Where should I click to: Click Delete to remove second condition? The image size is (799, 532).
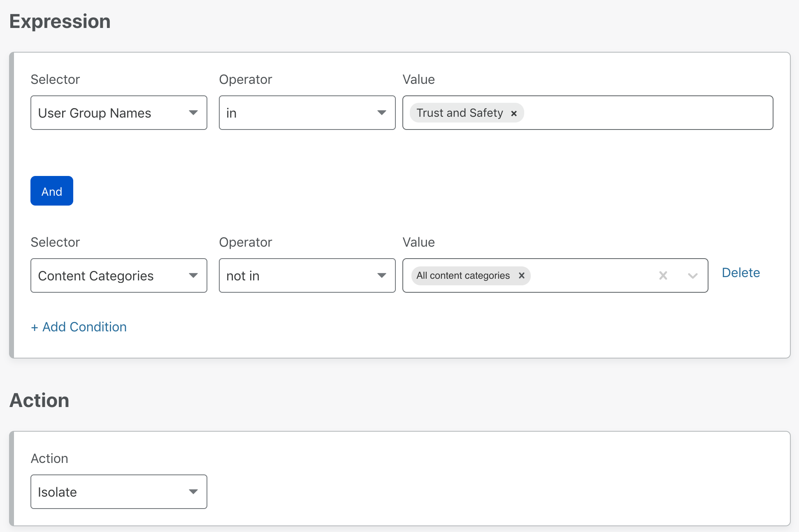tap(740, 272)
